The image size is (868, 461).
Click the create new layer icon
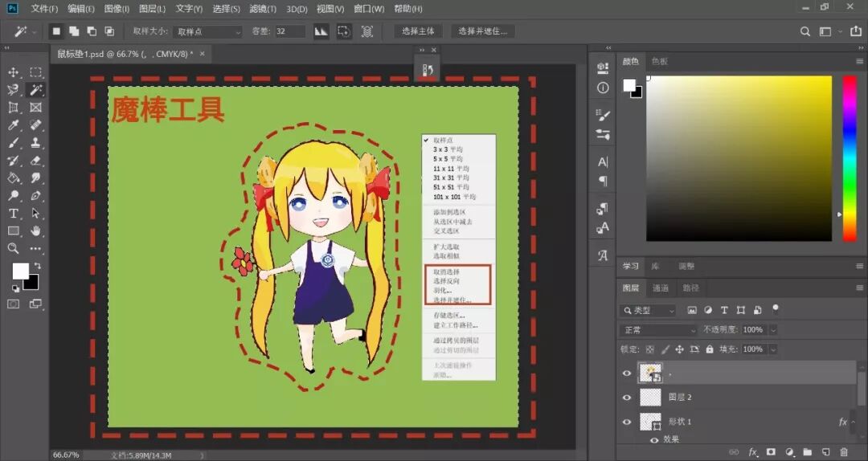825,452
